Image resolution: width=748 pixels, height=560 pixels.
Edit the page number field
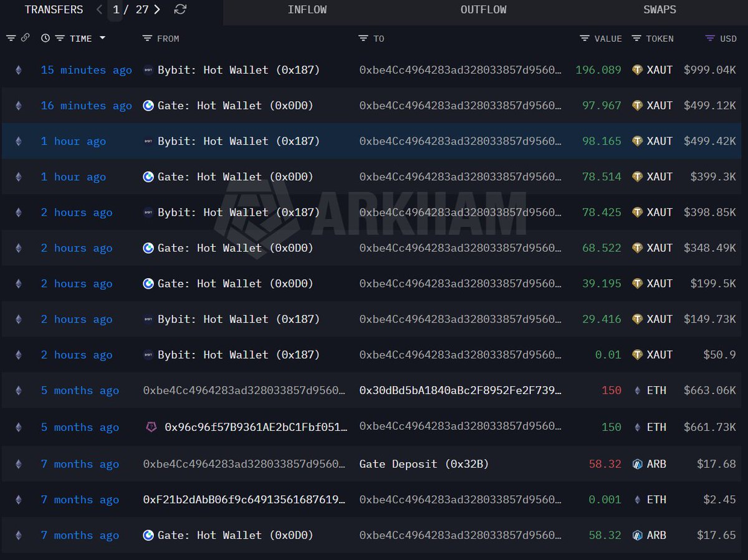[x=116, y=10]
